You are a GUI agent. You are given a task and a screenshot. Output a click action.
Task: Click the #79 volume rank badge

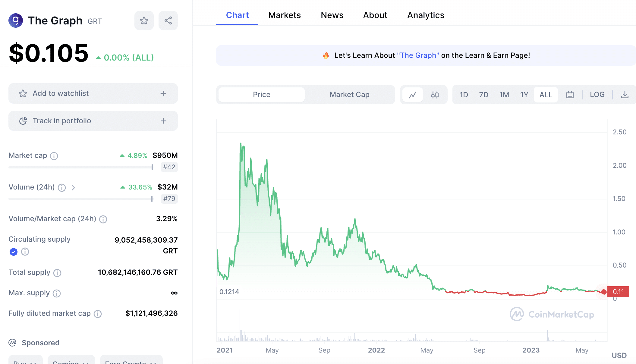click(x=169, y=199)
